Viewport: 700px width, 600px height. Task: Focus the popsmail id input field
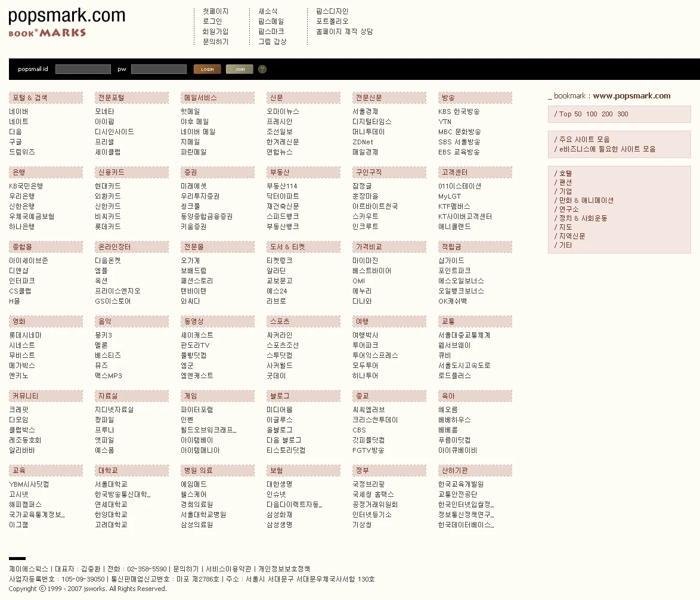(x=83, y=69)
